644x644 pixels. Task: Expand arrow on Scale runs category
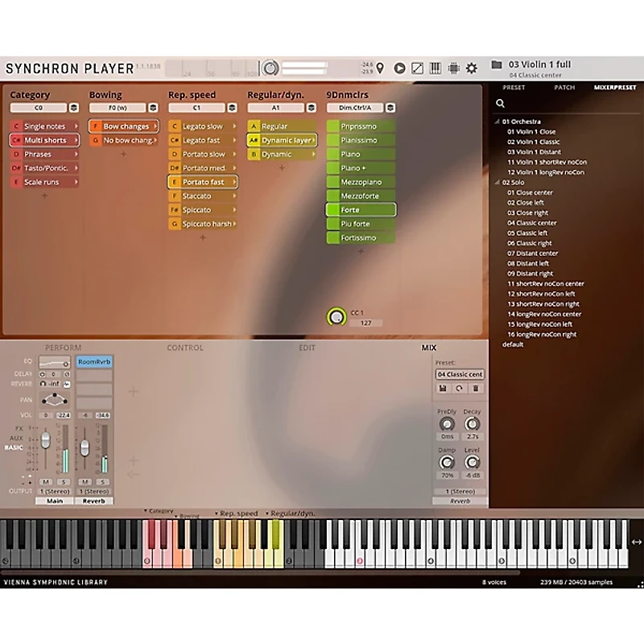76,182
